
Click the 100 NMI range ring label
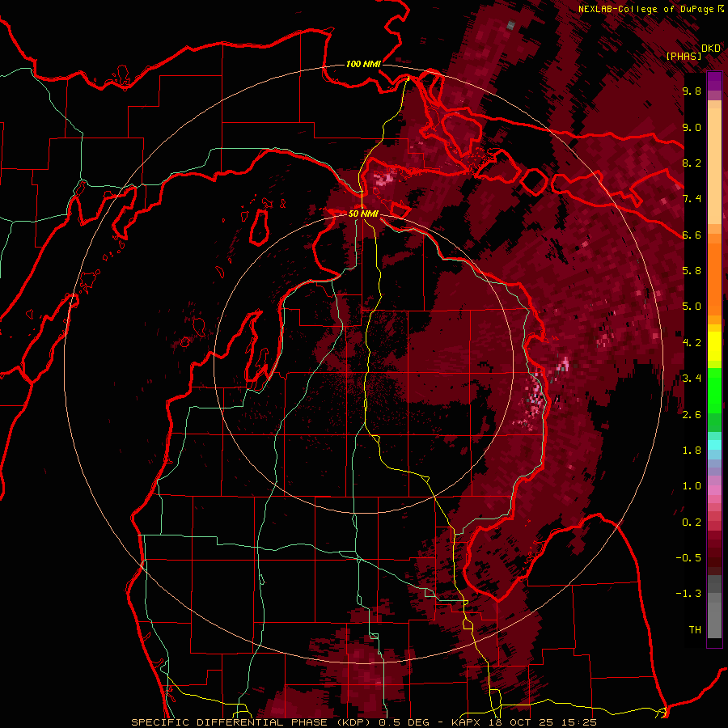[x=363, y=64]
